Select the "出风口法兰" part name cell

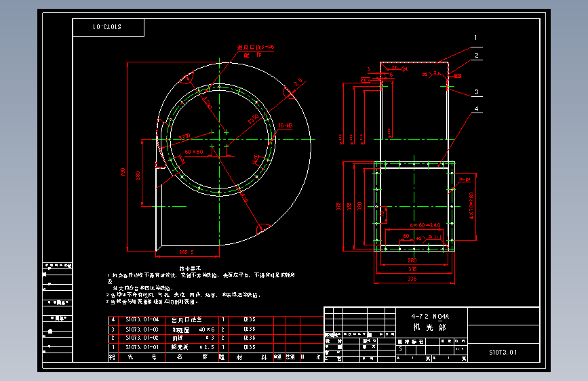187,320
